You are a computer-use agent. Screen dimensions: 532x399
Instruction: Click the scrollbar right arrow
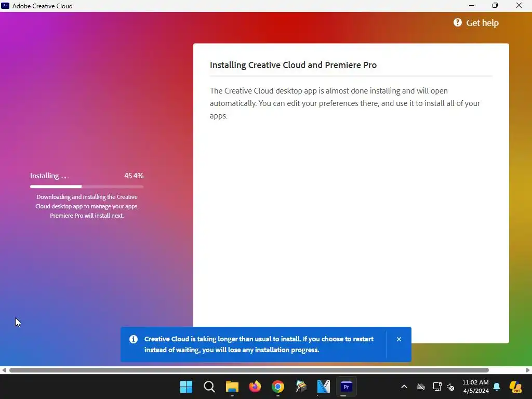pyautogui.click(x=528, y=370)
